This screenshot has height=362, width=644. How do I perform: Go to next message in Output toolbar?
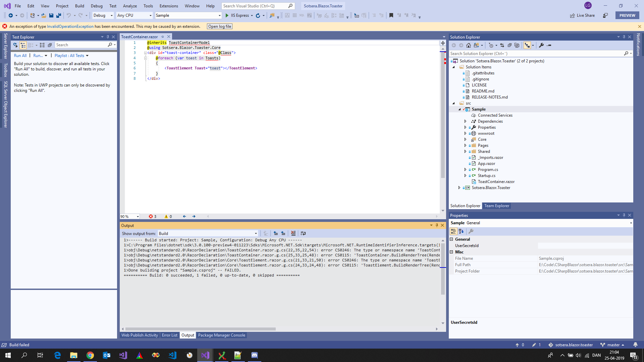pos(283,233)
